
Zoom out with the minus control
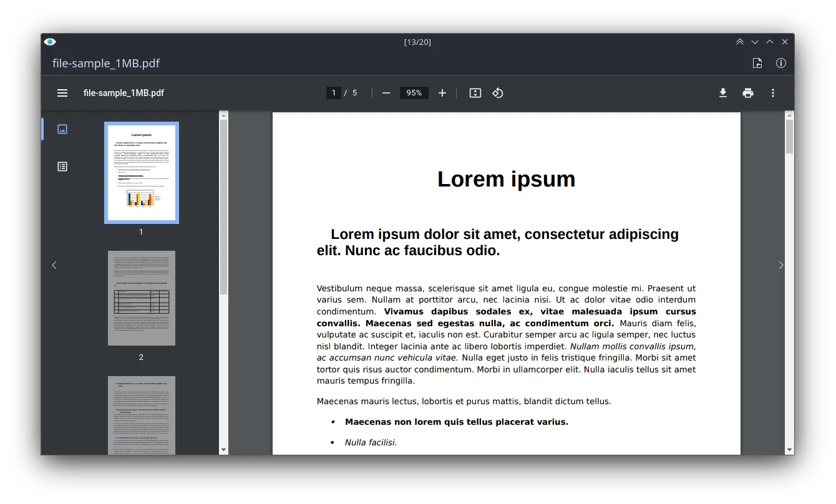point(386,92)
